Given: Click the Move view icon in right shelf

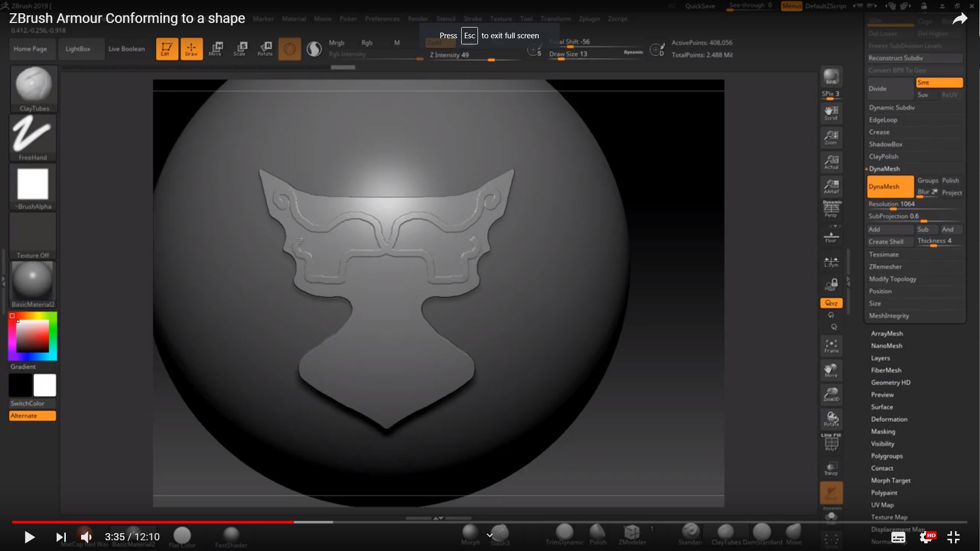Looking at the screenshot, I should [x=831, y=370].
